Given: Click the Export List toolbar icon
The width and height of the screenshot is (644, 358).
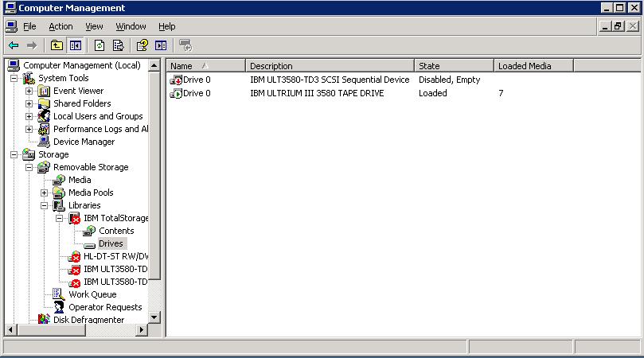Looking at the screenshot, I should [118, 46].
